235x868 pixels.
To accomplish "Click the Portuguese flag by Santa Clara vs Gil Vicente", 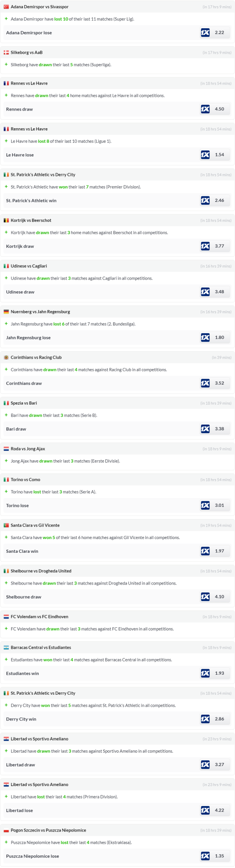I will [x=6, y=525].
